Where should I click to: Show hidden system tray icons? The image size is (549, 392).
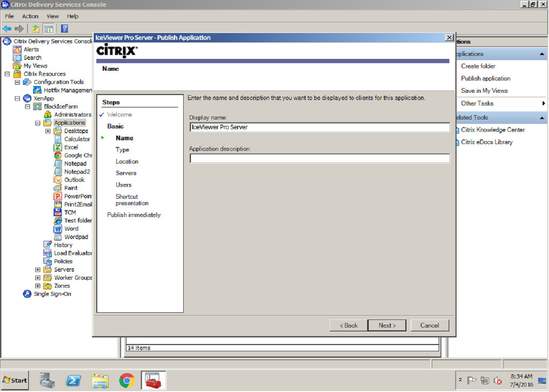[460, 380]
